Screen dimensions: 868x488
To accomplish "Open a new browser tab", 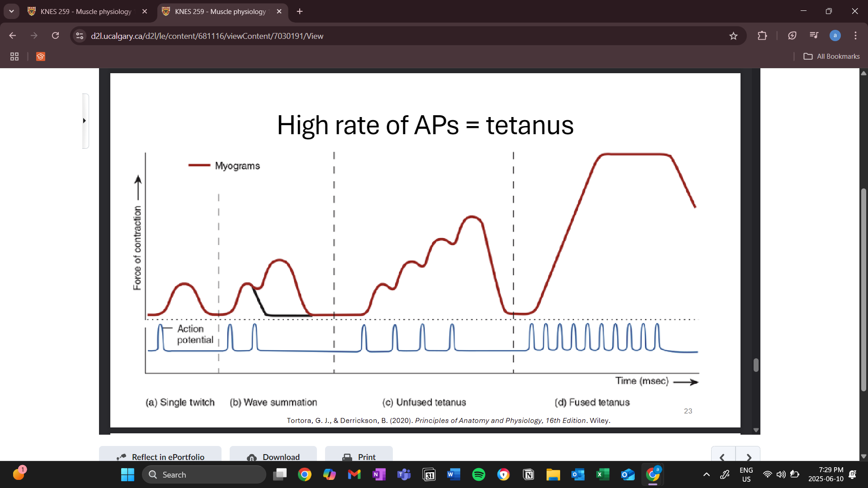I will point(300,11).
